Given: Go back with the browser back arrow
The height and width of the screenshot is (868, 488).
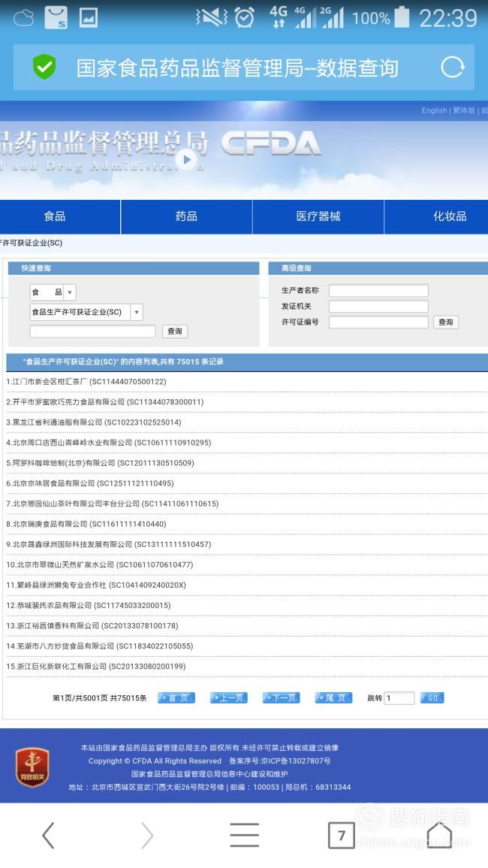Looking at the screenshot, I should pyautogui.click(x=49, y=835).
